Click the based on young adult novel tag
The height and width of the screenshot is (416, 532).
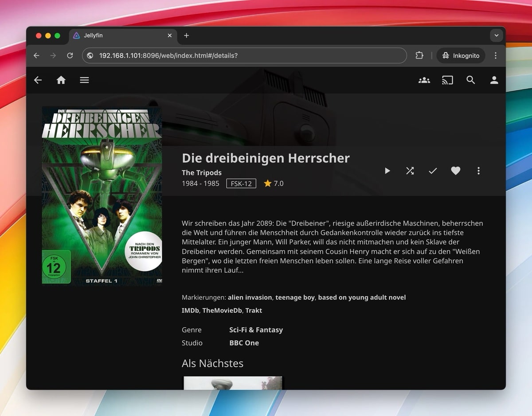[x=362, y=298]
